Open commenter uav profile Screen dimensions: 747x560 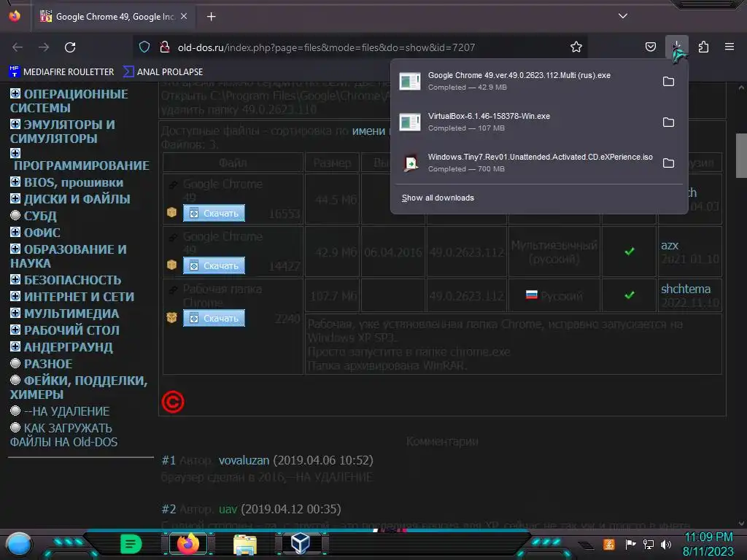228,509
